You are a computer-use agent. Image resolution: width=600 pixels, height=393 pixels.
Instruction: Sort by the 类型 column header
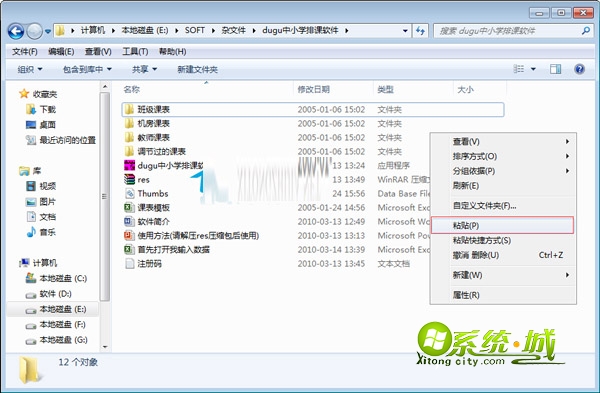tap(385, 89)
